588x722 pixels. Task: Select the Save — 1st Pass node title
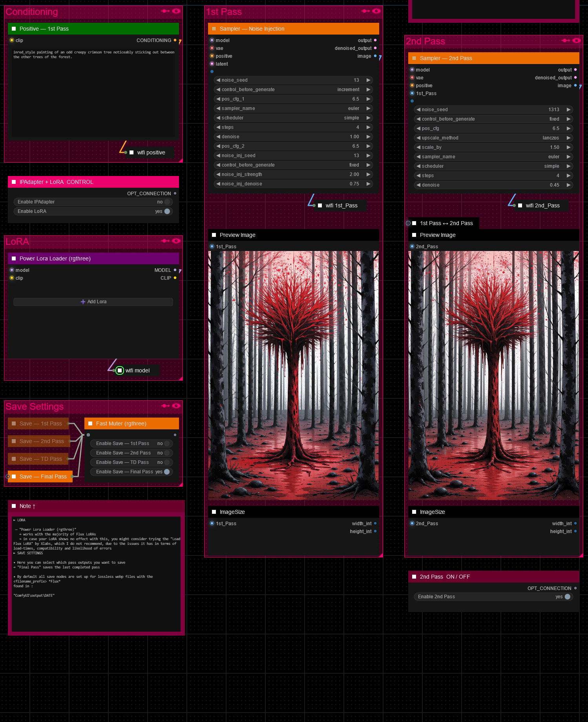click(41, 423)
